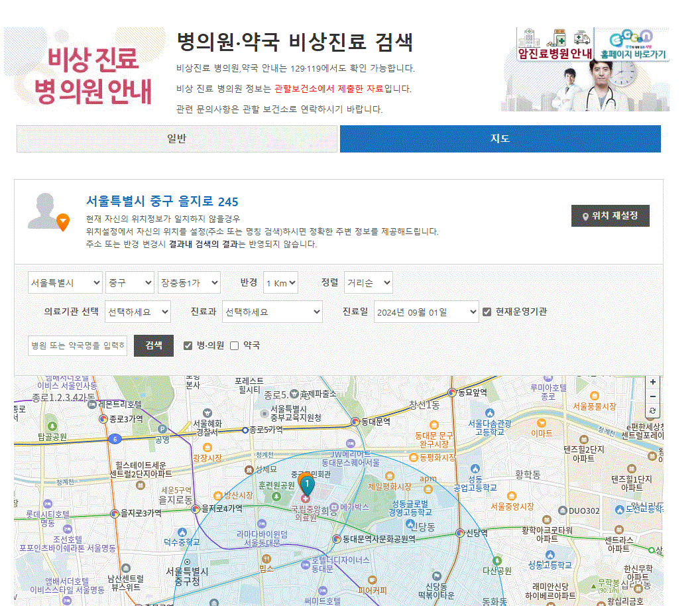The height and width of the screenshot is (606, 700).
Task: Click the 롯데시티호텔 명동 map label
Action: point(48,518)
